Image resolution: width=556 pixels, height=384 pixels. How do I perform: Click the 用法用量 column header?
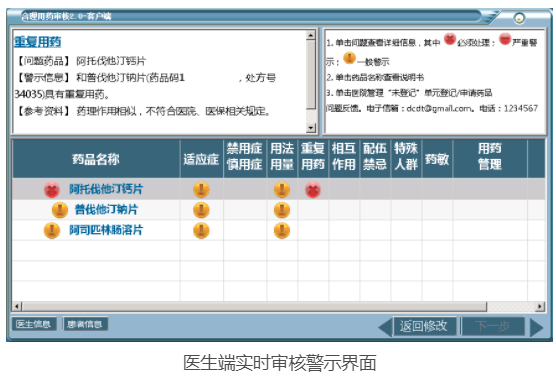click(x=282, y=159)
